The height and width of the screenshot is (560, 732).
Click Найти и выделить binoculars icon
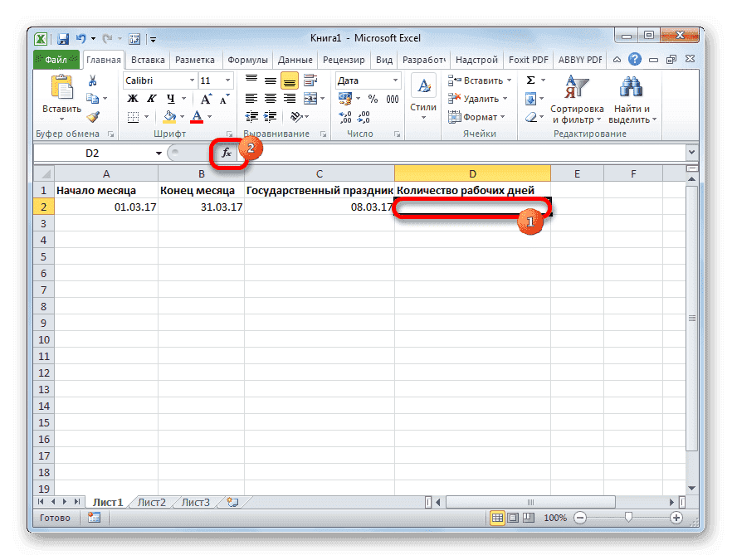[x=630, y=87]
